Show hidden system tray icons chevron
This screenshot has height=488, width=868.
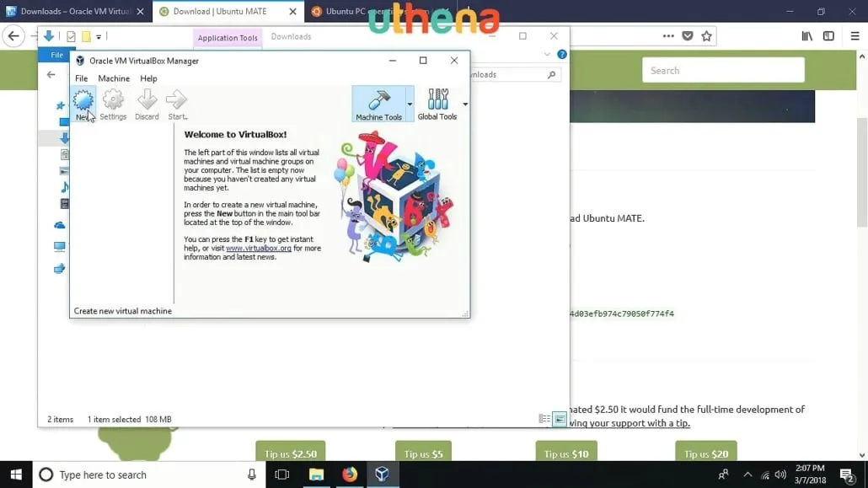pyautogui.click(x=747, y=475)
